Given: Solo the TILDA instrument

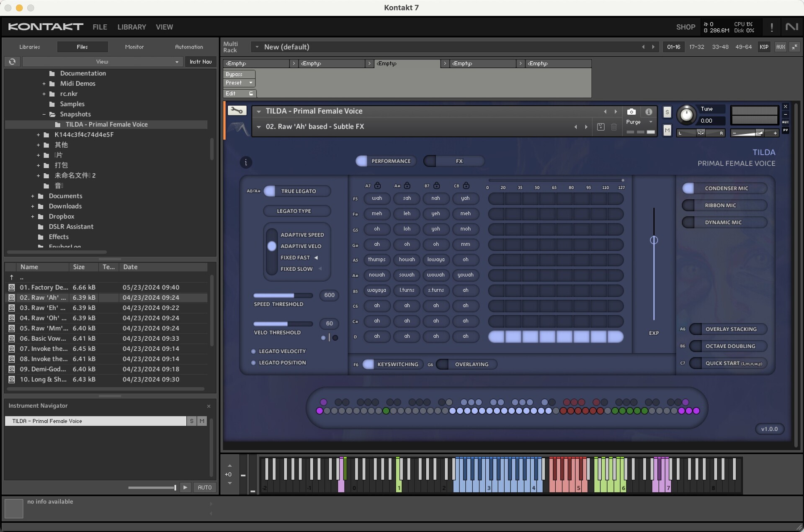Looking at the screenshot, I should pos(667,112).
